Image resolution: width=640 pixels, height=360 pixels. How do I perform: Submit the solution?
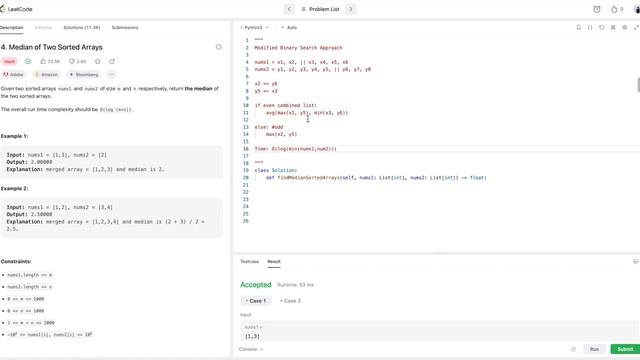pyautogui.click(x=625, y=349)
